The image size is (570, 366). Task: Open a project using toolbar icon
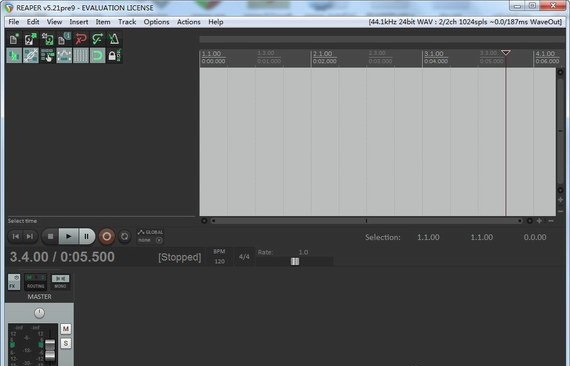pyautogui.click(x=31, y=39)
